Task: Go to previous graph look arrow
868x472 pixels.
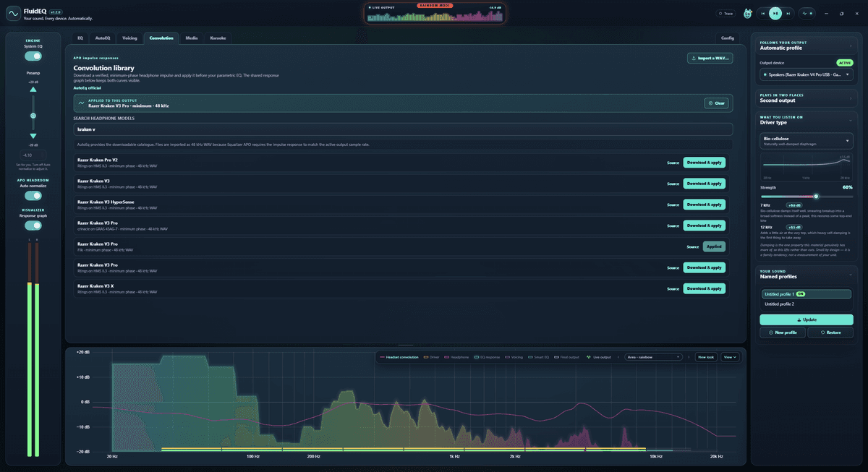Action: pos(618,357)
